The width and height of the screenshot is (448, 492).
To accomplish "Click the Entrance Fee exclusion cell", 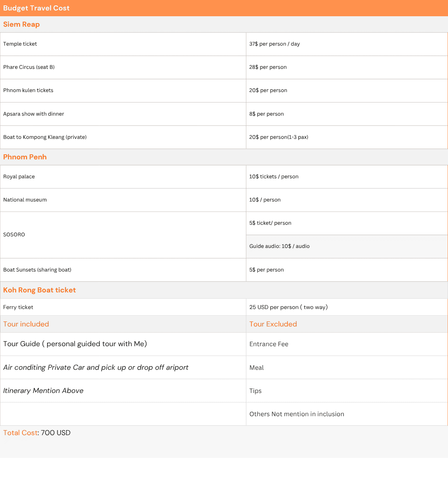I will [269, 344].
